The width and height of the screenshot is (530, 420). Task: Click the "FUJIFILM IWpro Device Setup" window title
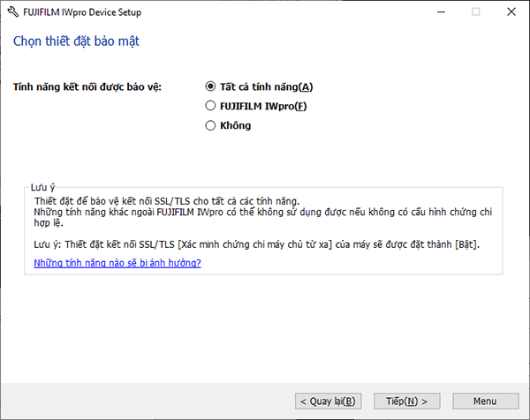(82, 12)
